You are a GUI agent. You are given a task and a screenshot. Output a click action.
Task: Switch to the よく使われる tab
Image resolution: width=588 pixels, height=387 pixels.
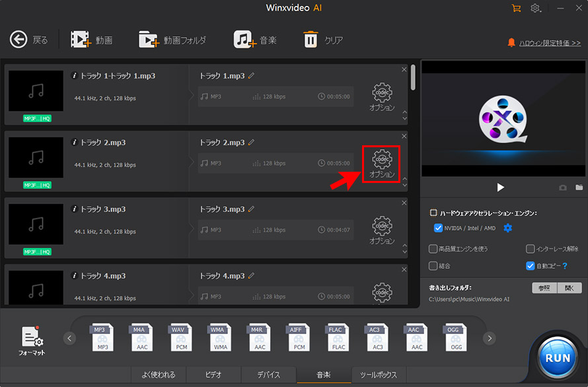159,374
